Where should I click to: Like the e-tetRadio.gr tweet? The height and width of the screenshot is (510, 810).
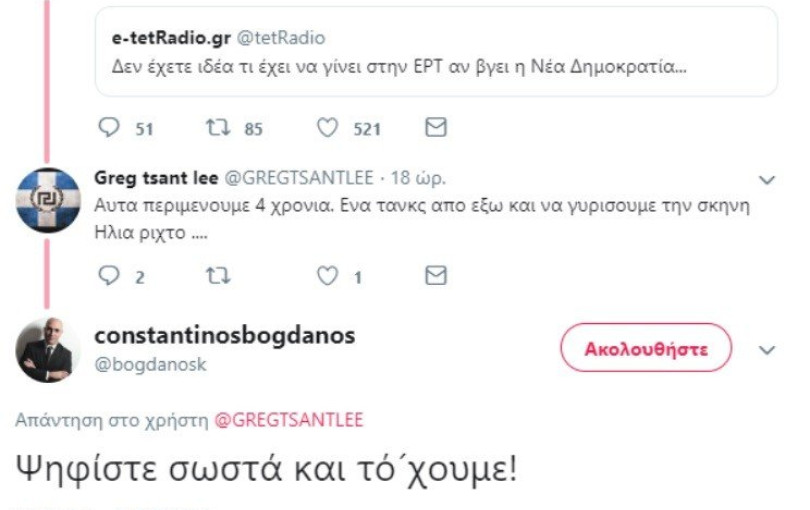tap(327, 128)
